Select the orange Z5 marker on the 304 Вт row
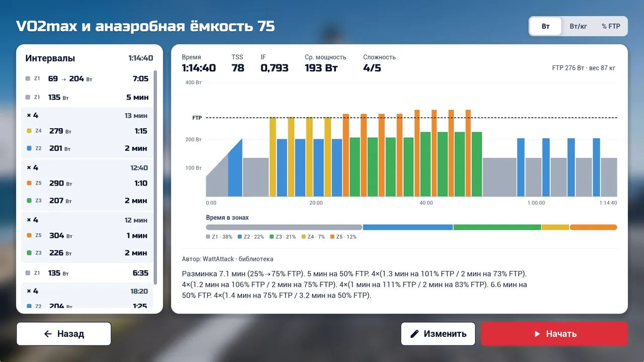644x362 pixels. [29, 235]
